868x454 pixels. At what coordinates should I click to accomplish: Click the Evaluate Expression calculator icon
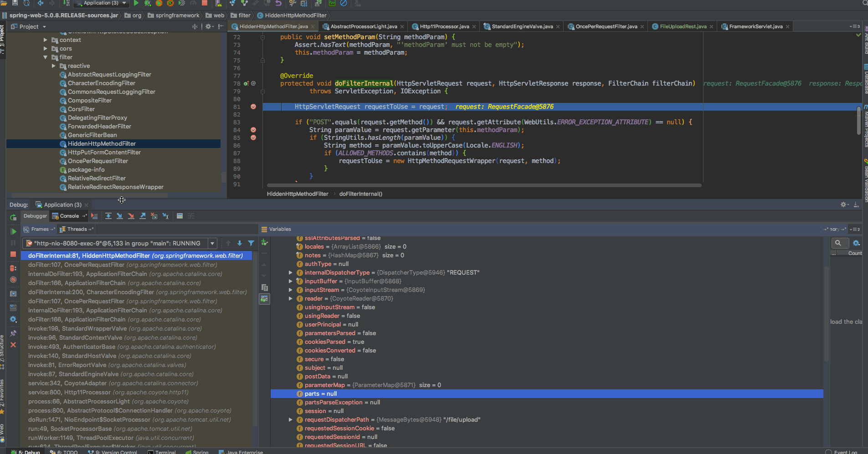180,216
